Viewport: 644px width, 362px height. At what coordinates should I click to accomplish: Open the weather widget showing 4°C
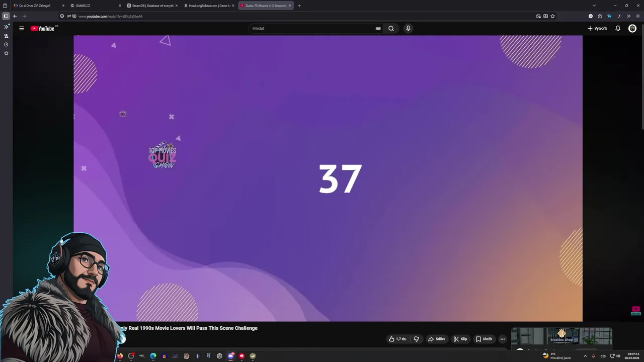coord(556,356)
